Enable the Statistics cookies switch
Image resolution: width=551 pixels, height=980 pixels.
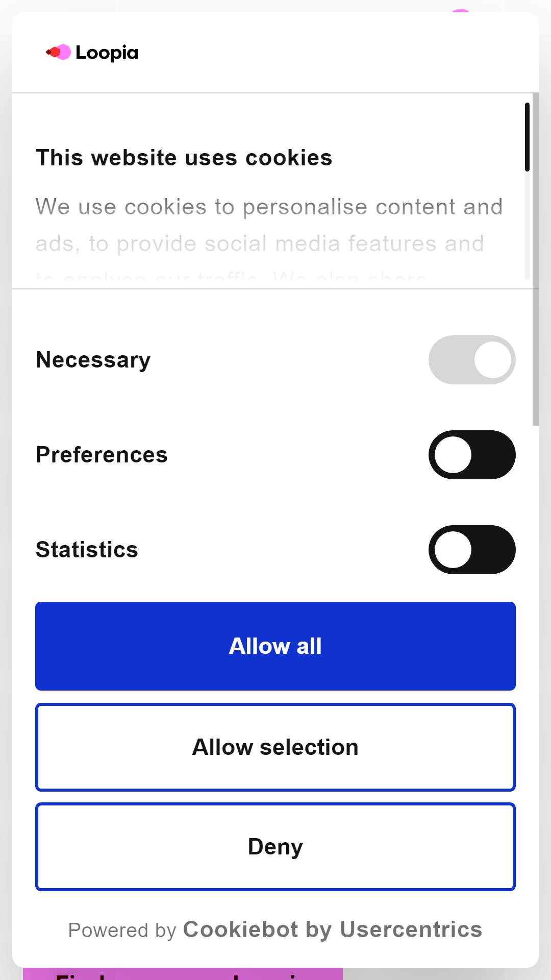coord(472,550)
